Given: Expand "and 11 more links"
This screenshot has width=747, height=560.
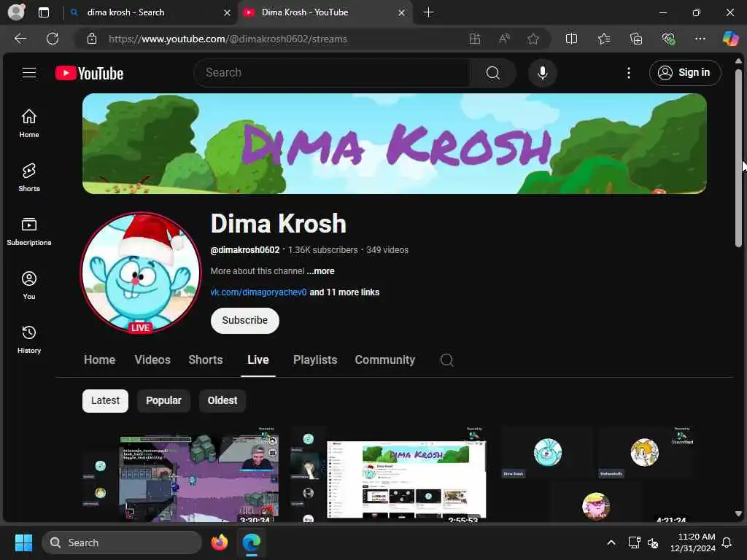Looking at the screenshot, I should coord(344,292).
